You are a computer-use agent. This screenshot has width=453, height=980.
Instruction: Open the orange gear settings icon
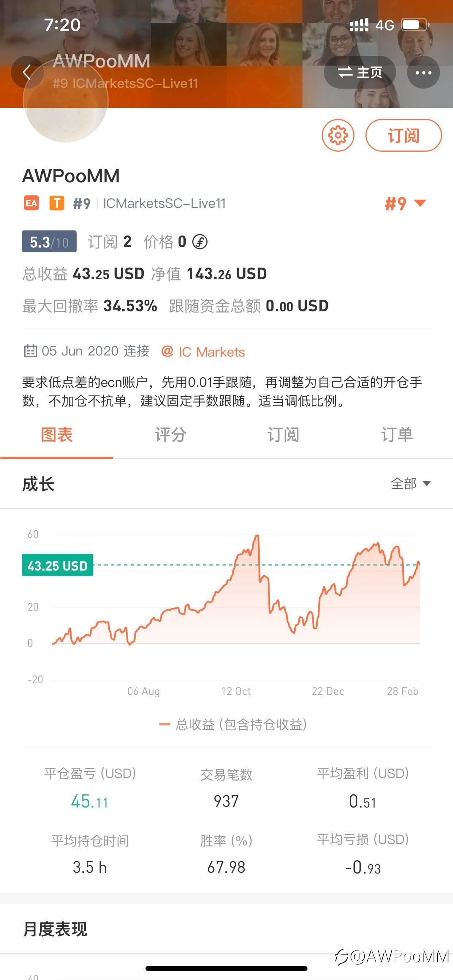pos(338,135)
